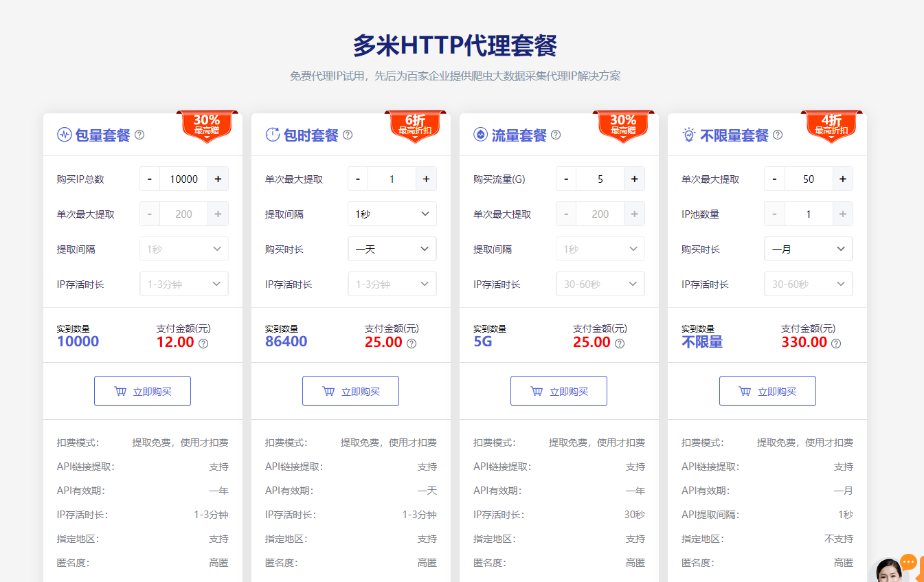Increase 包时套餐 单次最大提取 value
The width and height of the screenshot is (924, 582).
coord(426,179)
